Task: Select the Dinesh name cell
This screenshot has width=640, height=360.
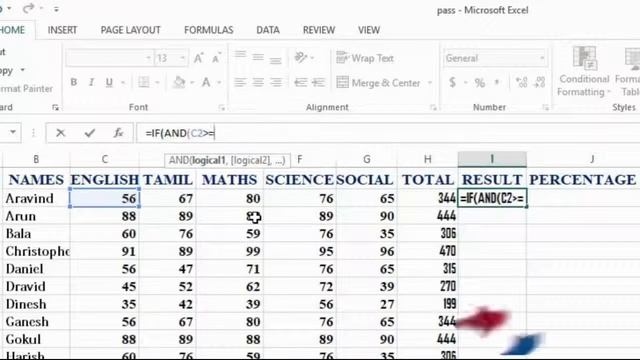Action: tap(36, 304)
